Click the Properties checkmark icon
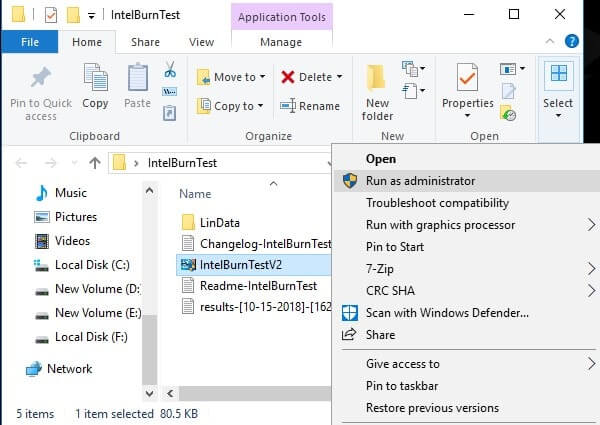The height and width of the screenshot is (425, 600). (x=467, y=77)
